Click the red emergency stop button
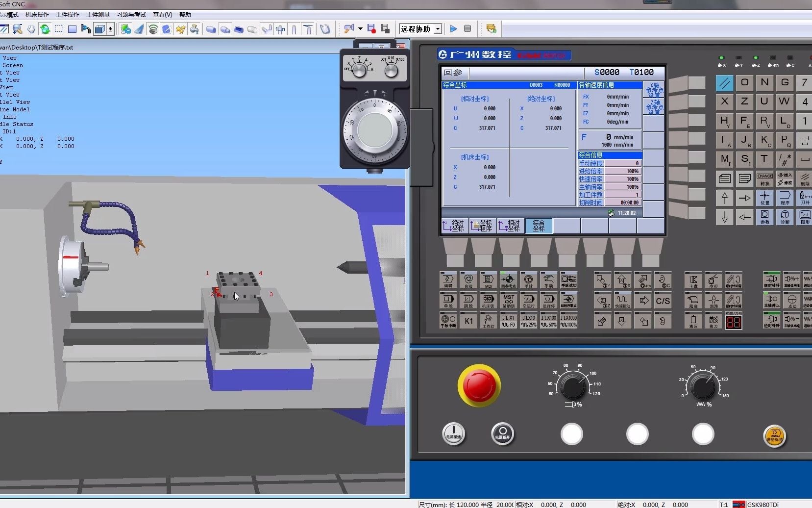The height and width of the screenshot is (508, 812). (479, 385)
